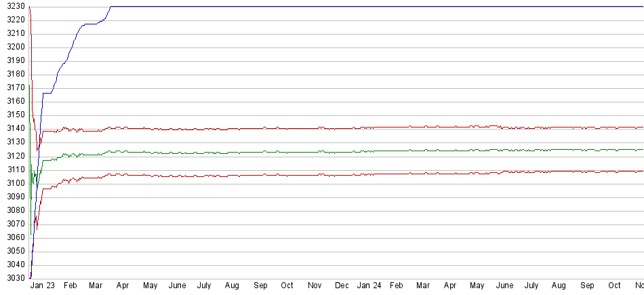Screen dimensions: 644x295
Task: Click the first Feb label after Jan 23
Action: click(x=70, y=286)
